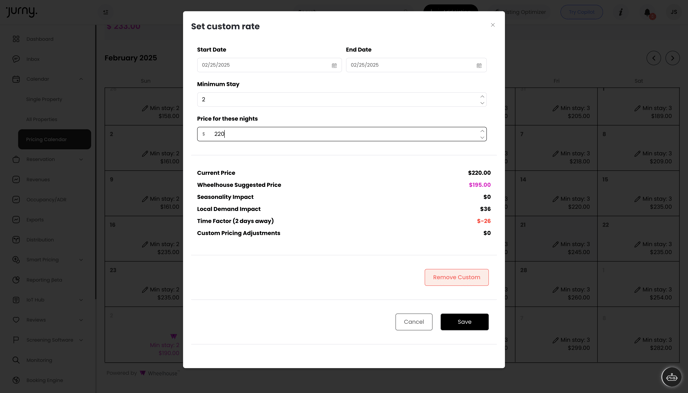Click the Save button
The image size is (688, 393).
point(464,322)
